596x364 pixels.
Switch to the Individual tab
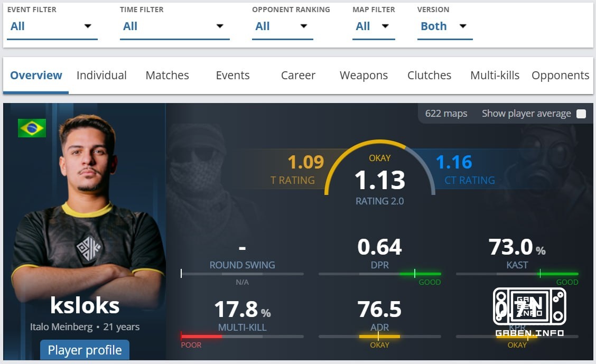tap(101, 75)
